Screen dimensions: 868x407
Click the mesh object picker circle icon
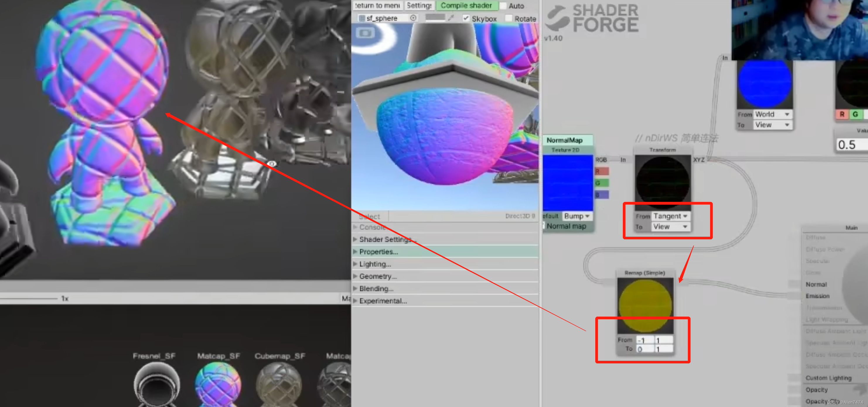[x=413, y=18]
